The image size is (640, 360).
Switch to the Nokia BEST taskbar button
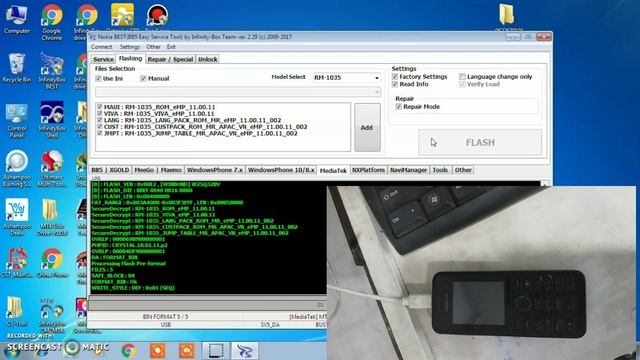245,350
